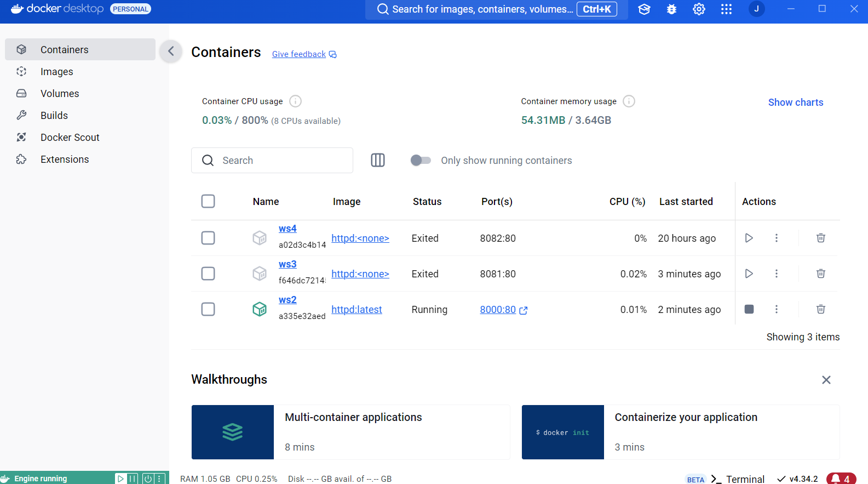Click the version v4.34.2 indicator

click(x=797, y=479)
